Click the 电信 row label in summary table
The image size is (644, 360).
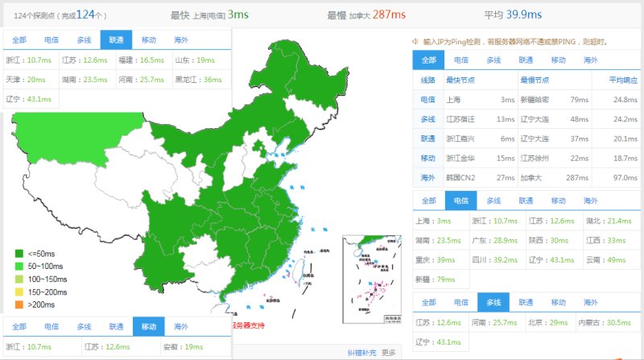pos(427,99)
